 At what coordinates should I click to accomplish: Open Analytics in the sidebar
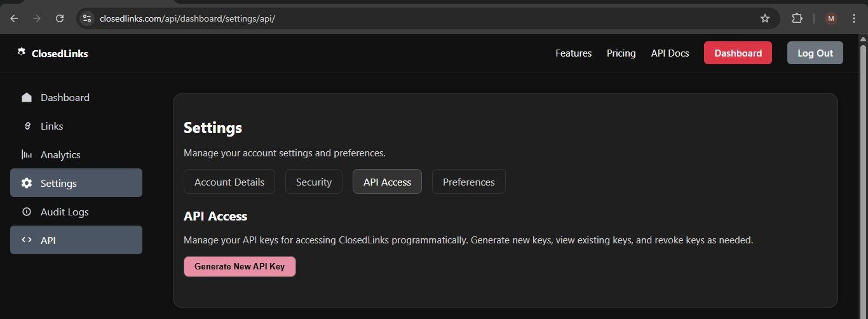[x=76, y=154]
